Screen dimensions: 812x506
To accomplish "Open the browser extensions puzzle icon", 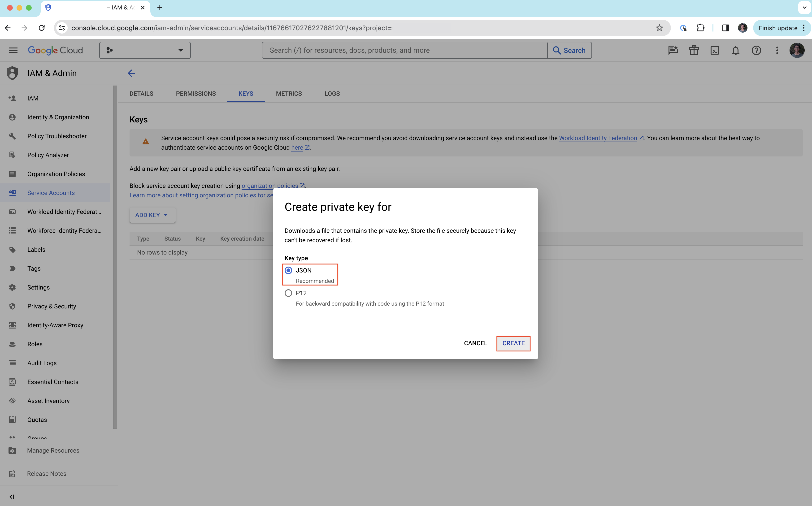I will [x=700, y=28].
